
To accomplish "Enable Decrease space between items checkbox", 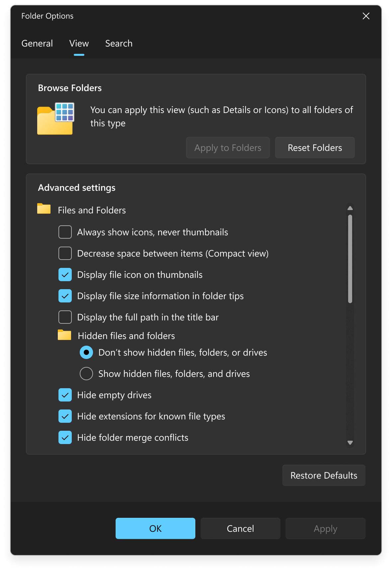I will pyautogui.click(x=65, y=253).
